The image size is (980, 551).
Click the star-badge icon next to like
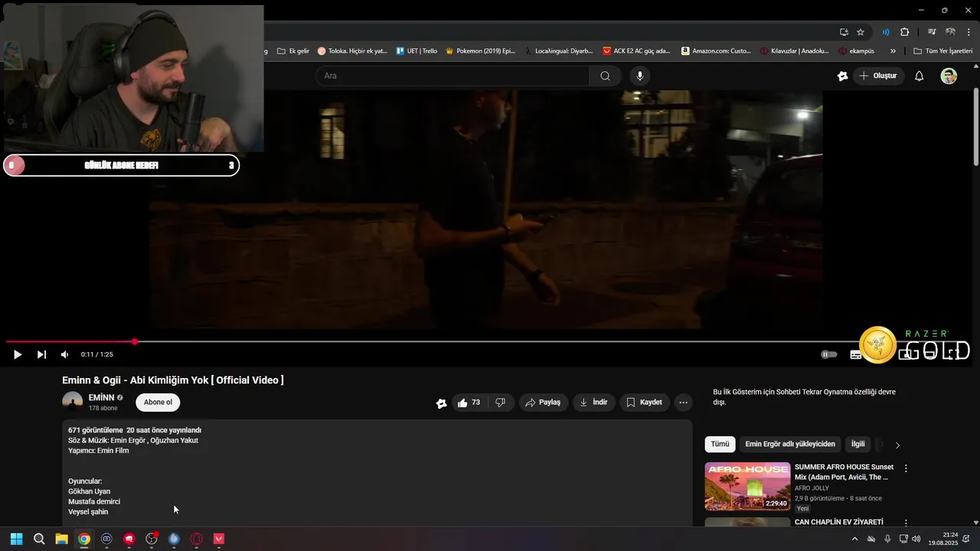(441, 403)
